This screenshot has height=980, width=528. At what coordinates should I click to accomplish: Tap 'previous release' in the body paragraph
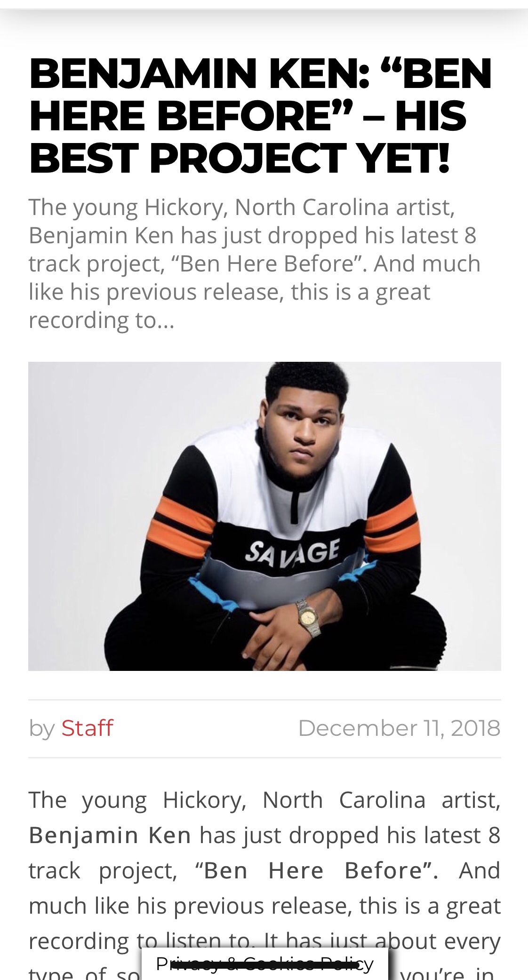[263, 906]
